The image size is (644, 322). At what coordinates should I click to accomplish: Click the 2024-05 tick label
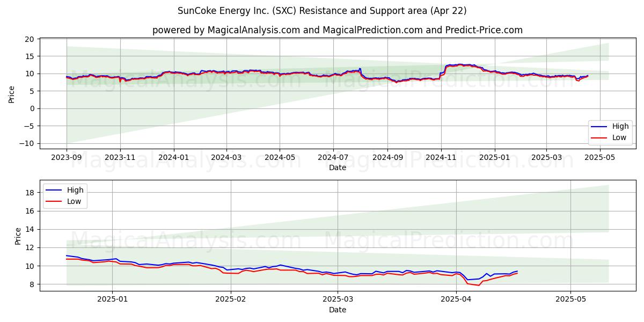click(279, 157)
